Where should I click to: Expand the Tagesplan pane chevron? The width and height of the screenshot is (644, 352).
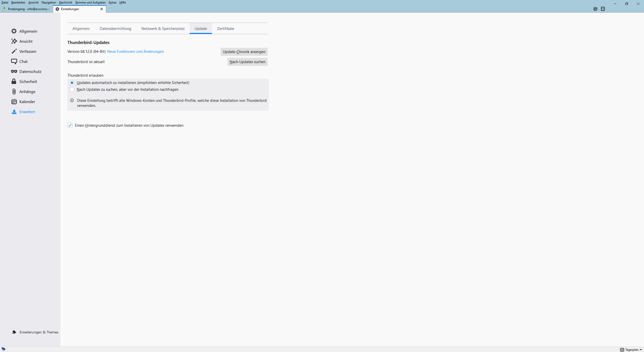[x=641, y=349]
